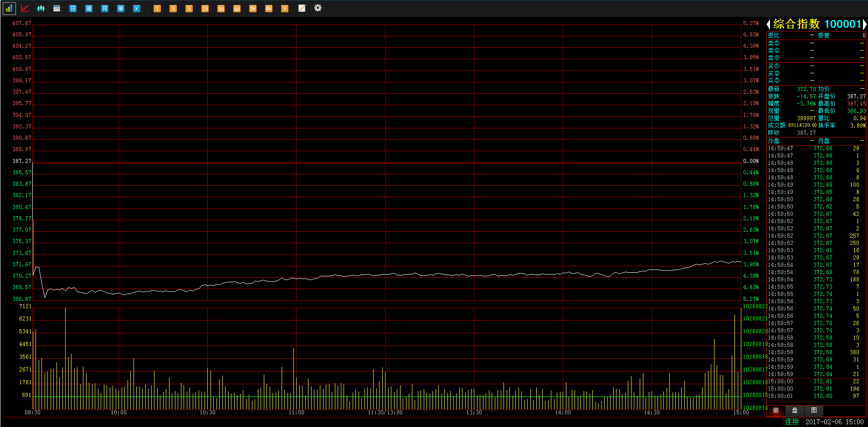The height and width of the screenshot is (427, 868).
Task: Click the green 连接 connection status
Action: [x=792, y=422]
